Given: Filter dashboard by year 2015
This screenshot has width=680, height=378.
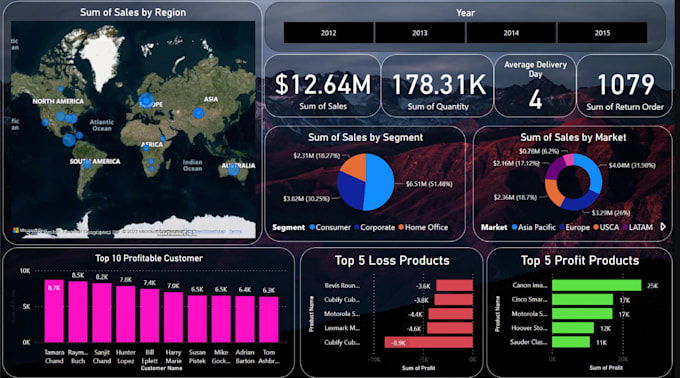Looking at the screenshot, I should [602, 33].
